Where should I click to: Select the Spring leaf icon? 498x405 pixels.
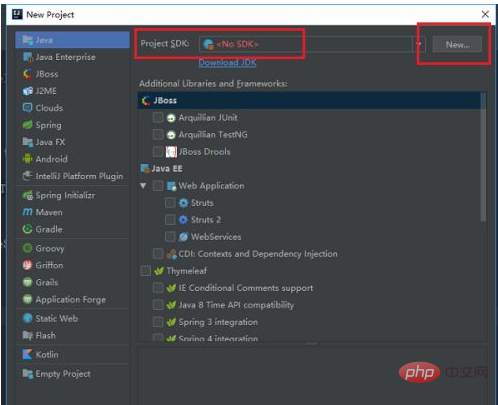[x=27, y=125]
